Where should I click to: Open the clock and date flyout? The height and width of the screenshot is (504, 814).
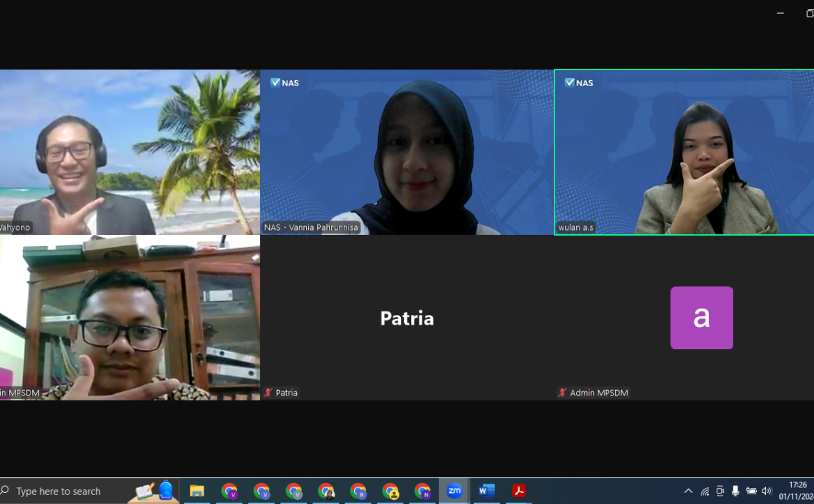click(797, 491)
